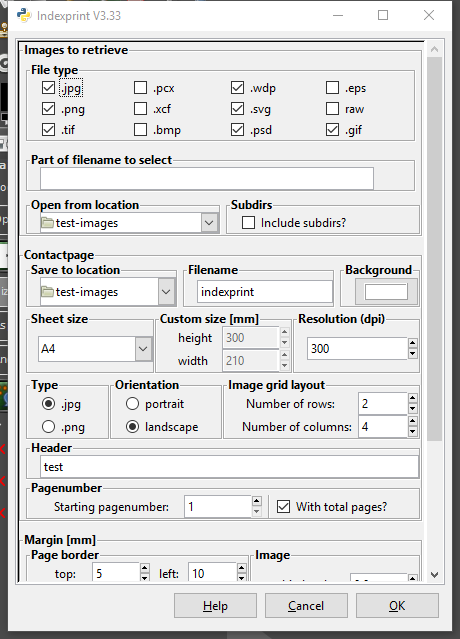Uncheck the .tif file type checkbox
460x639 pixels.
(x=48, y=130)
